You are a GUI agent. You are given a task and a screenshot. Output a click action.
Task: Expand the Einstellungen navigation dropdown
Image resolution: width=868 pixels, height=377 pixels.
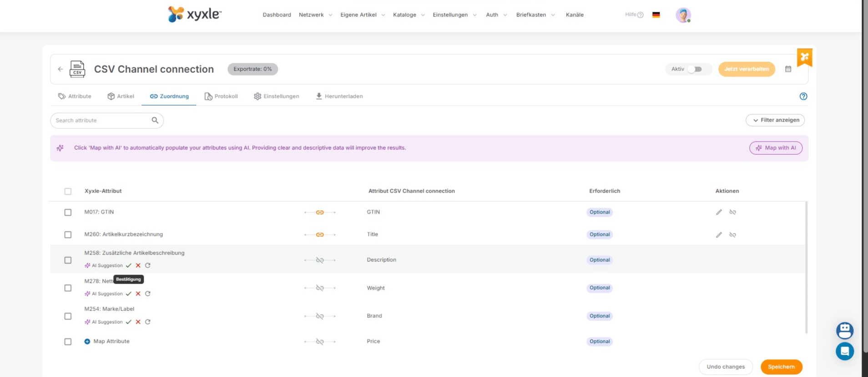tap(454, 15)
